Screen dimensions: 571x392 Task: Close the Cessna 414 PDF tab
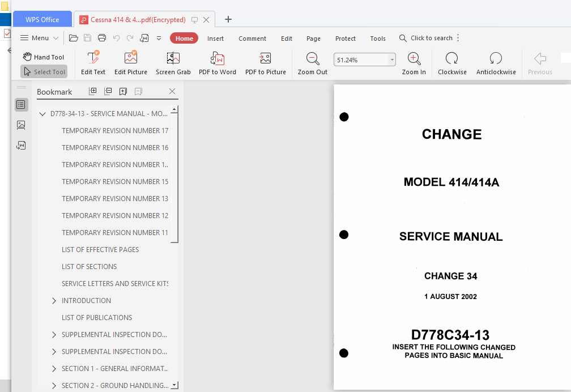tap(206, 20)
